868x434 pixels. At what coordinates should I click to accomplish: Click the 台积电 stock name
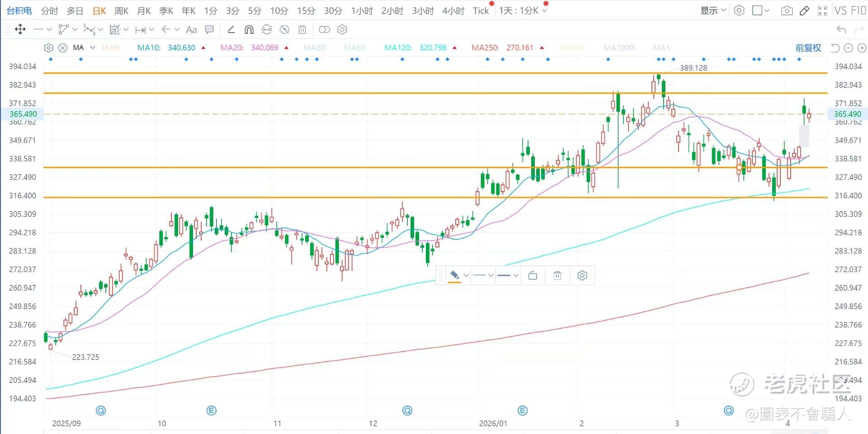click(19, 11)
